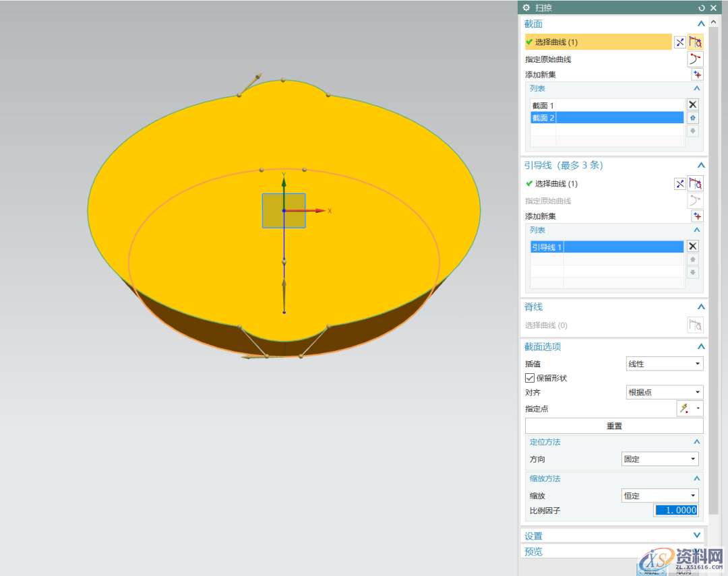Click the 指定原始曲线 icon in 截面 section
Screen dimensions: 728x576
[x=695, y=59]
